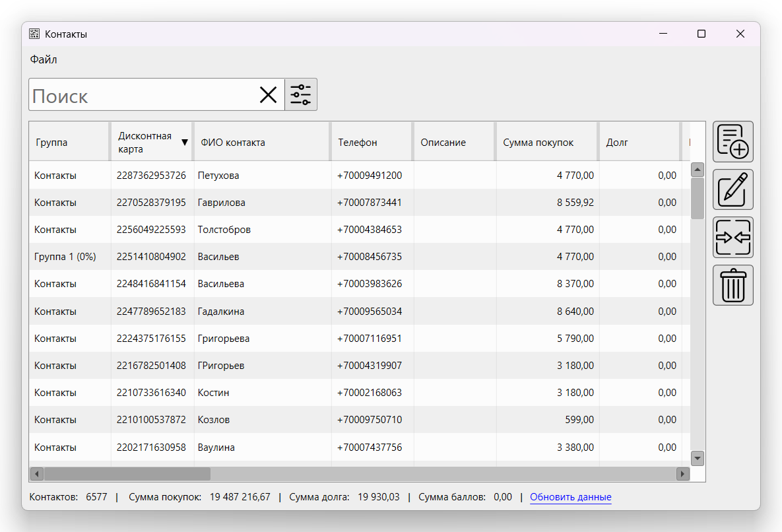Clear the search field with X icon

(268, 95)
